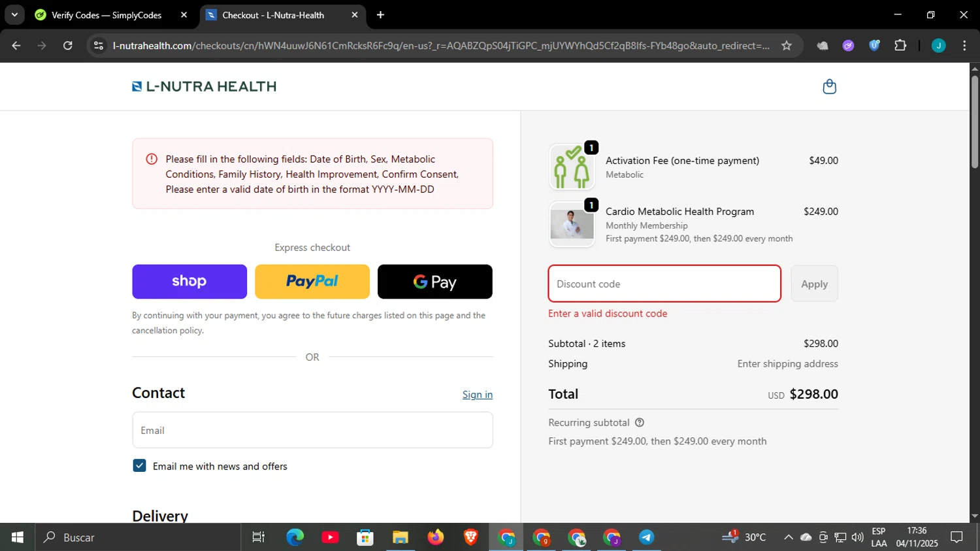Click the Sign in link

(x=478, y=395)
